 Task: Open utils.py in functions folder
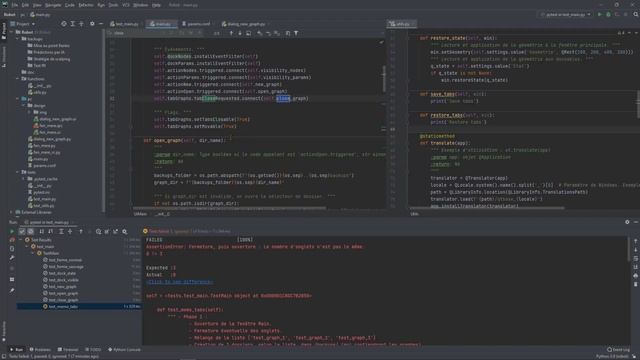tap(40, 92)
